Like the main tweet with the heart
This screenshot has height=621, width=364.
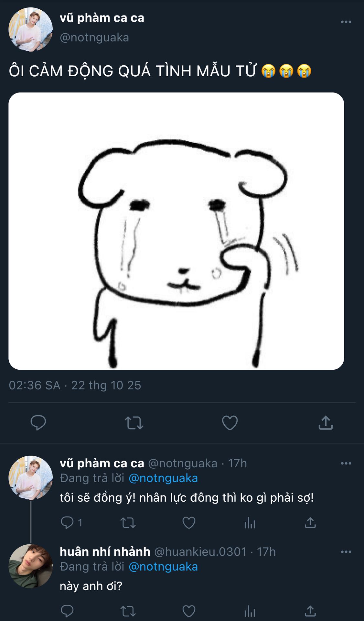[230, 423]
